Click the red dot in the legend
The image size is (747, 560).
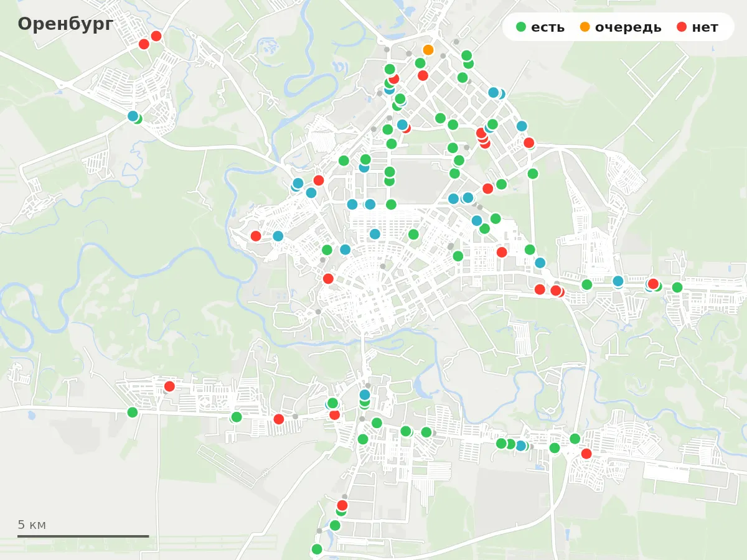[682, 27]
